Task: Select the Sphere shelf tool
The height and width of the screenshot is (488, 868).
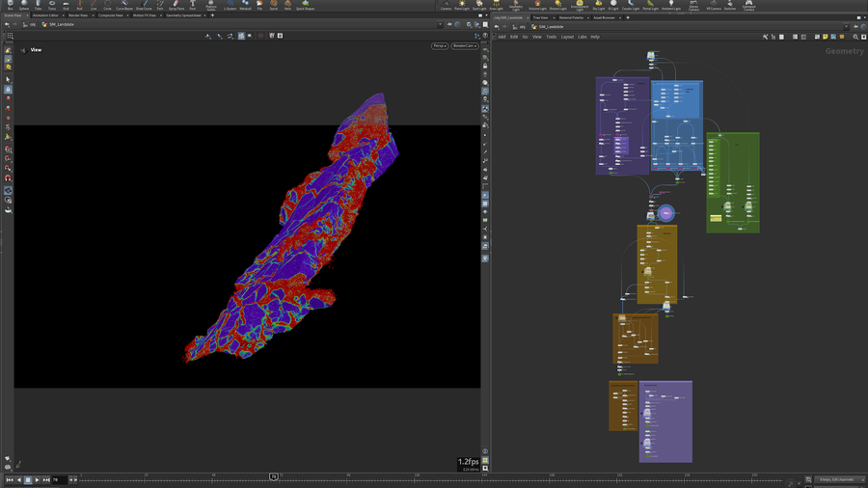Action: pyautogui.click(x=24, y=5)
